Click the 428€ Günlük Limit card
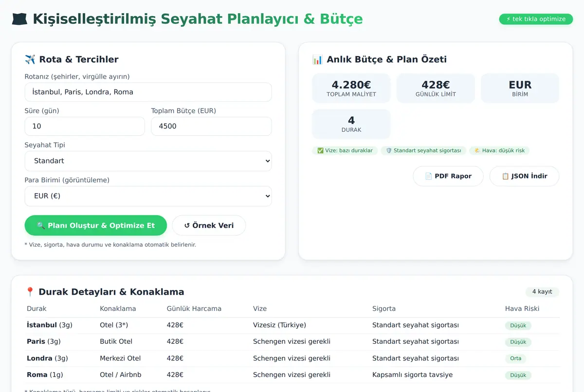 coord(436,89)
